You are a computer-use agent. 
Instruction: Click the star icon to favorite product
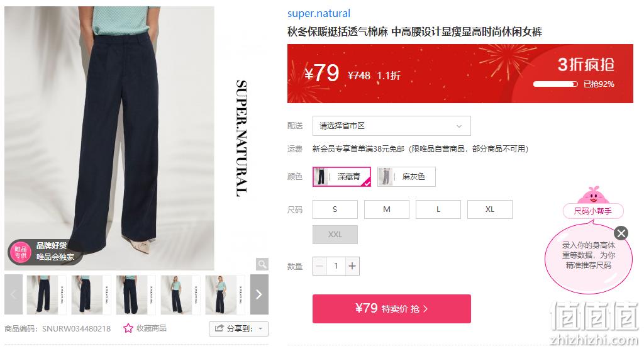[128, 328]
